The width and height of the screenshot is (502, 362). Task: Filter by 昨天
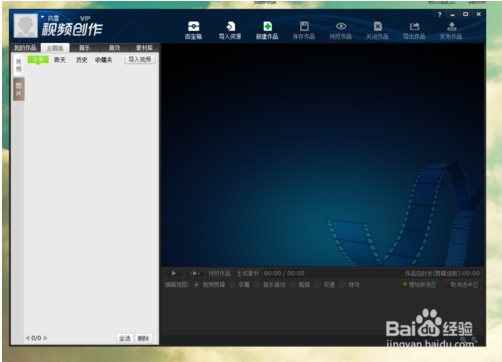pos(60,60)
